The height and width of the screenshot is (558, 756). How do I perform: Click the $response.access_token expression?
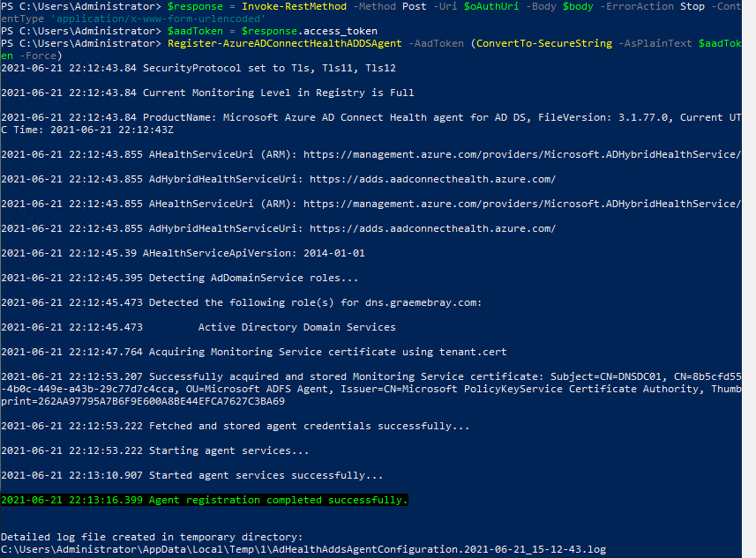(x=309, y=32)
